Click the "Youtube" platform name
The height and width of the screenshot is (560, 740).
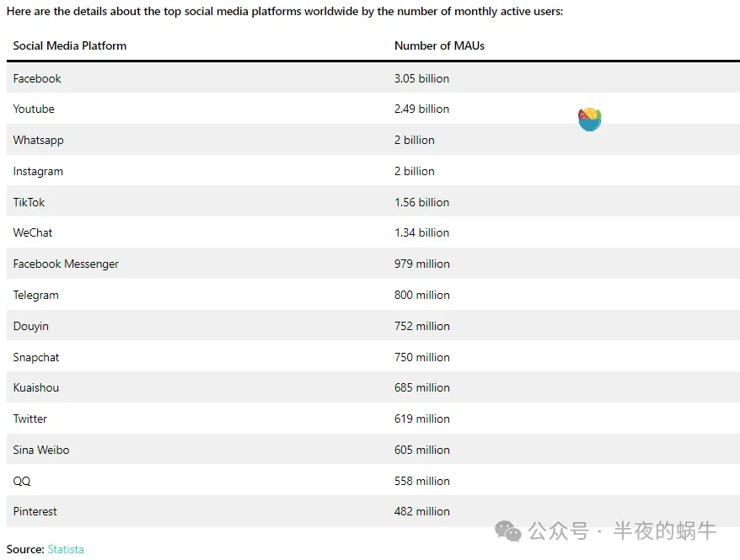(x=34, y=109)
